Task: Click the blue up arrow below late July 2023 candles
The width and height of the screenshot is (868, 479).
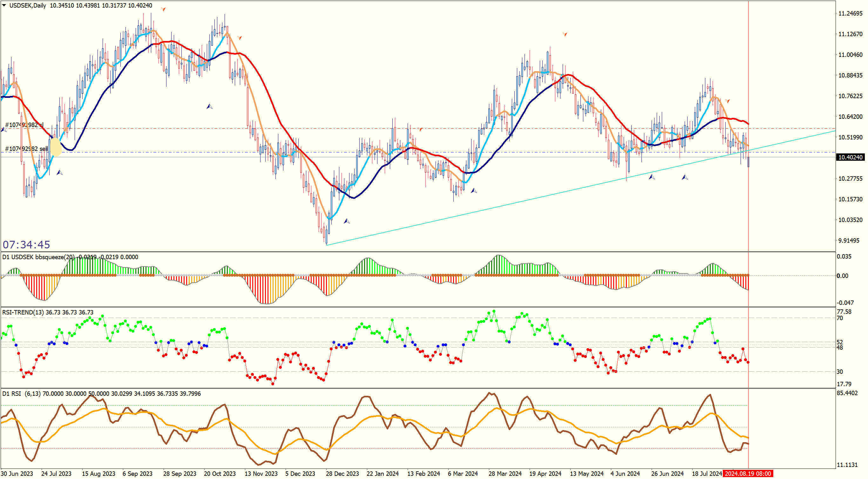Action: pyautogui.click(x=60, y=172)
